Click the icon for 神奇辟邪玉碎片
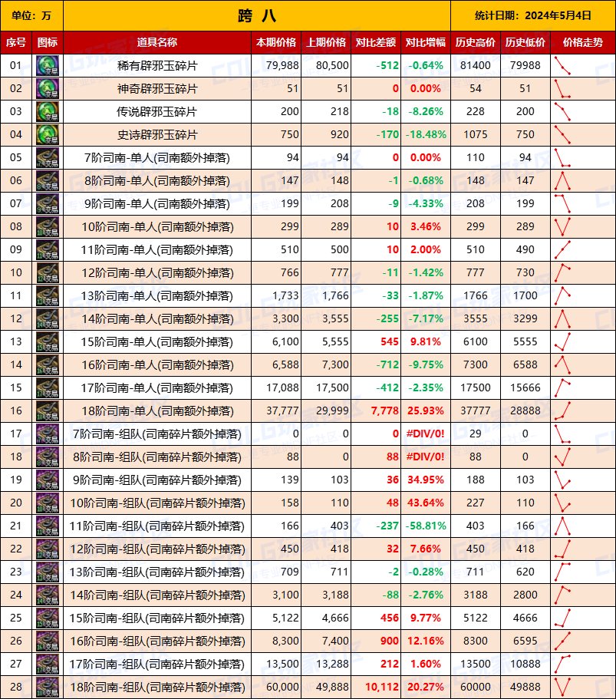 [48, 89]
